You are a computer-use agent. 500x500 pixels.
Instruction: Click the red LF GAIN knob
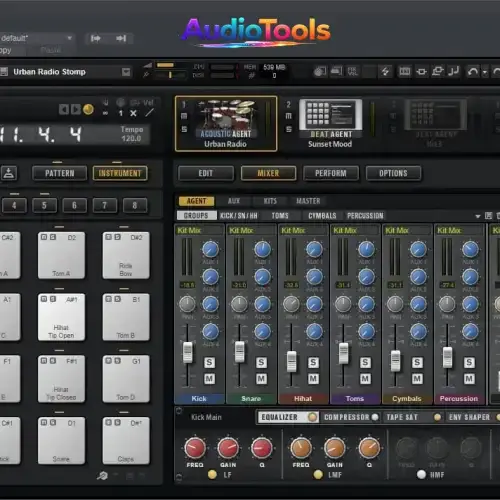(228, 448)
